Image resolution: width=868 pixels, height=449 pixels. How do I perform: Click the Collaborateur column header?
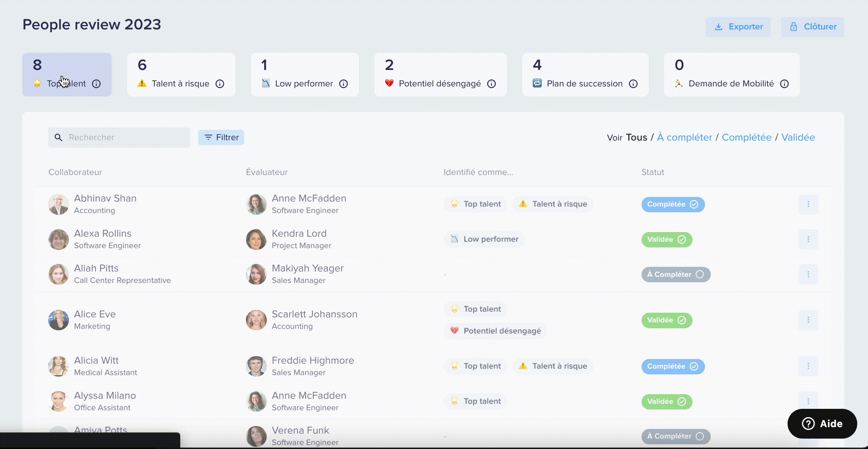coord(75,172)
